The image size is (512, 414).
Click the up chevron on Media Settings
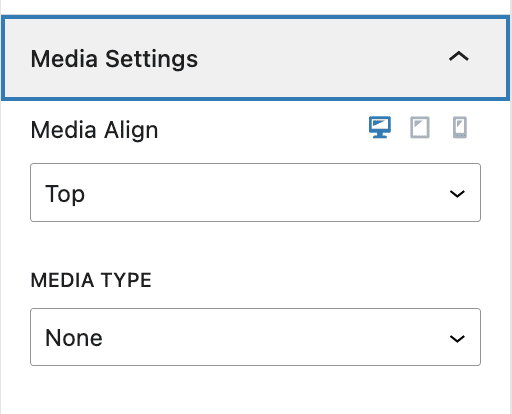coord(459,57)
